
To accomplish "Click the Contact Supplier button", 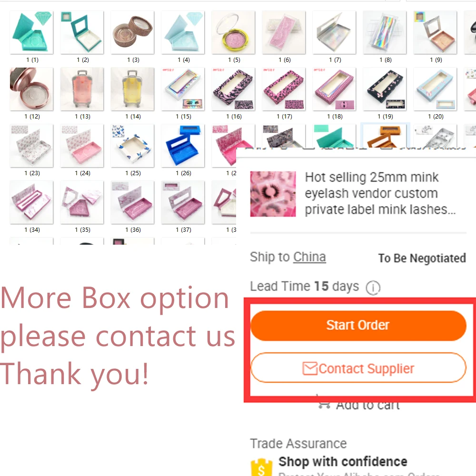I will coord(358,368).
